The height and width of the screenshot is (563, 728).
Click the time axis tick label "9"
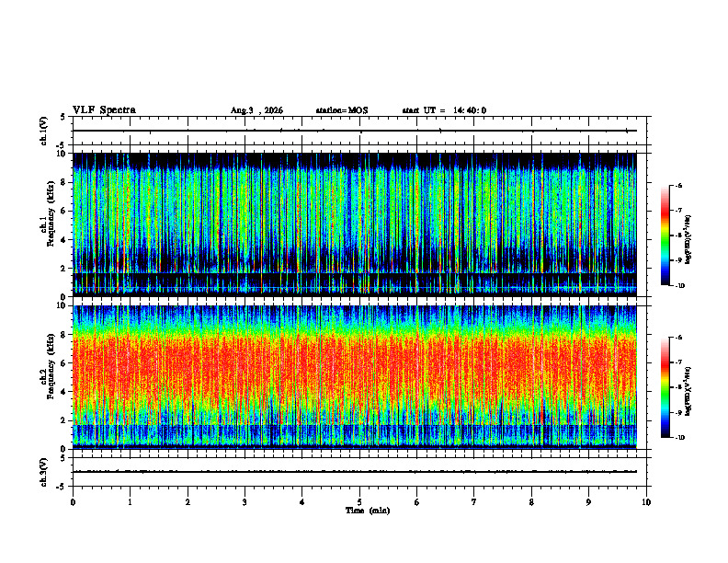588,502
